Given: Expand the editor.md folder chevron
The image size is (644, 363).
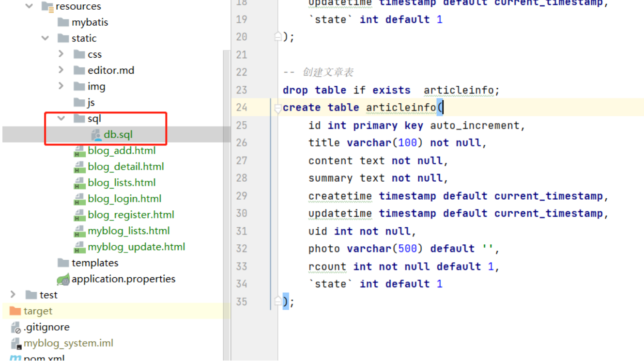Looking at the screenshot, I should click(x=61, y=70).
